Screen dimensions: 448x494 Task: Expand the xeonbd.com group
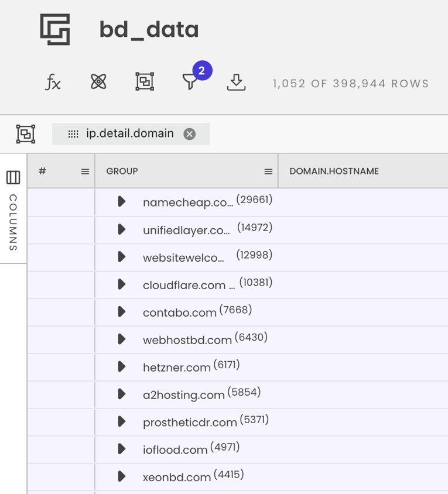122,476
